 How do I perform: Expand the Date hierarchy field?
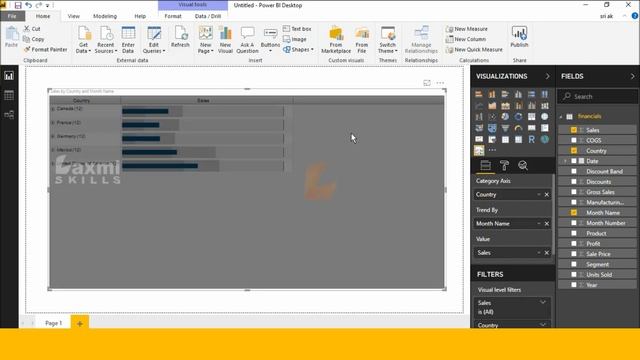point(565,161)
